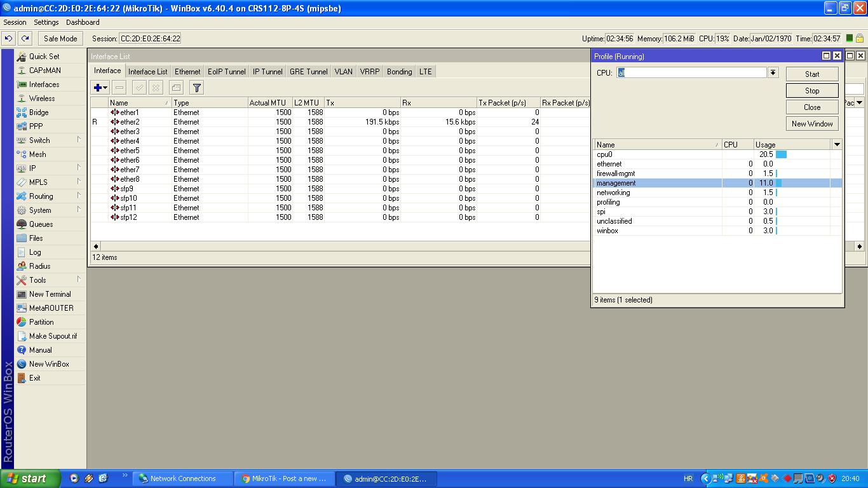Switch to MikroTik Chrome taskbar item
The image size is (868, 488).
284,478
